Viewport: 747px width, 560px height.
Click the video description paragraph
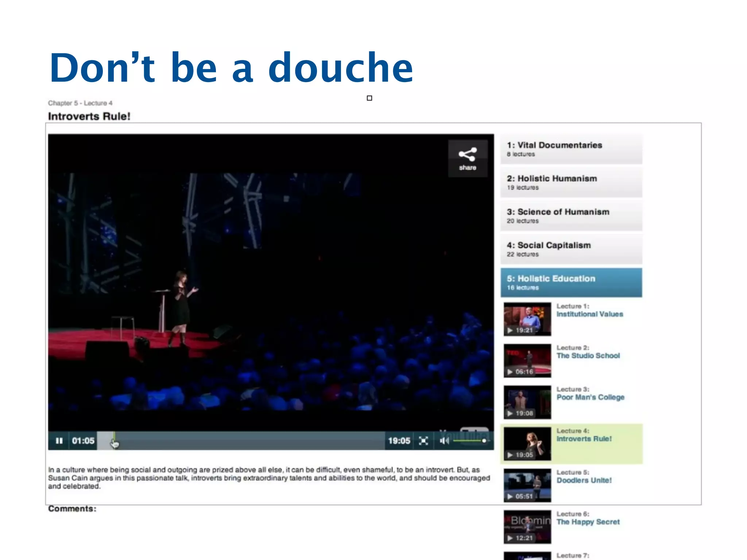click(x=269, y=478)
